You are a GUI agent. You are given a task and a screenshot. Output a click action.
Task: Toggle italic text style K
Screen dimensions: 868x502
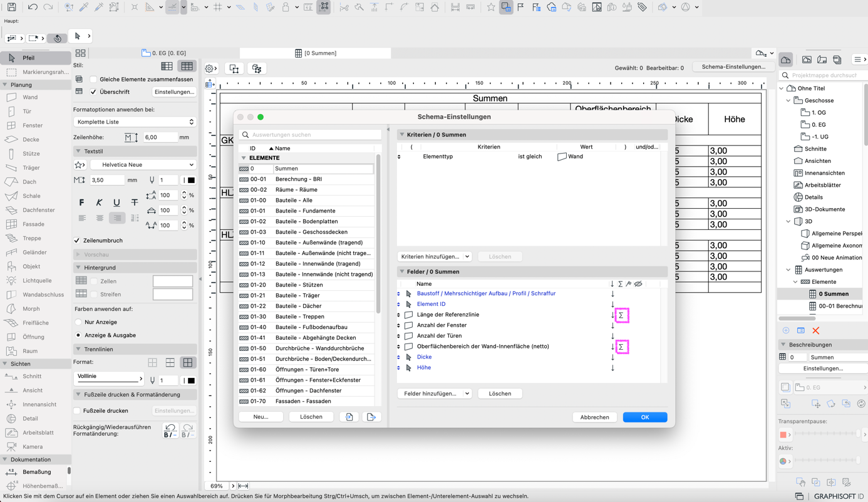pyautogui.click(x=99, y=202)
